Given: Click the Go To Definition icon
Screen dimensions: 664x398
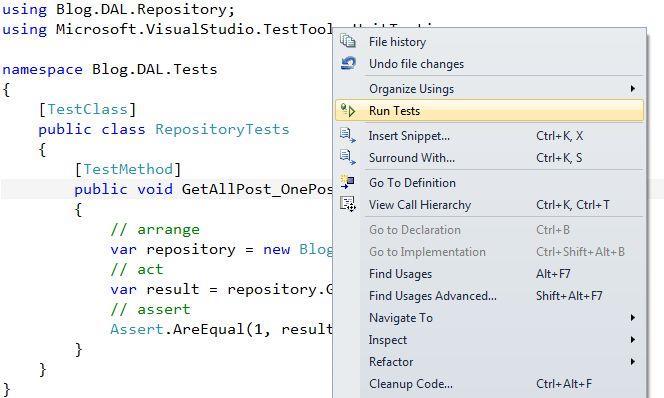Looking at the screenshot, I should (348, 182).
